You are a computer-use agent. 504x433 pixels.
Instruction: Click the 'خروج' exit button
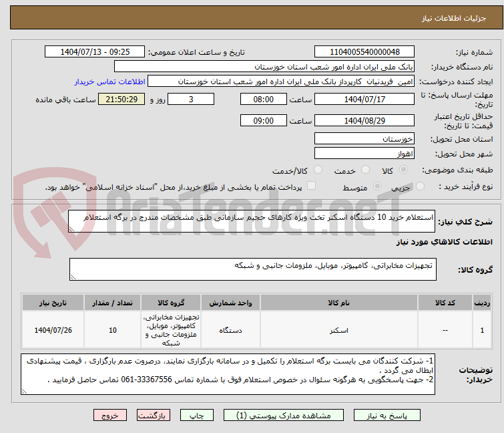(110, 415)
